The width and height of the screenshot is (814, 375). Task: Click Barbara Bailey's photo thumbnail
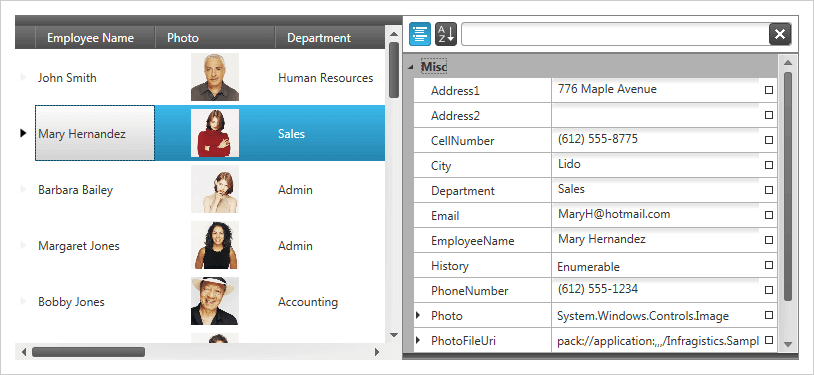point(215,189)
